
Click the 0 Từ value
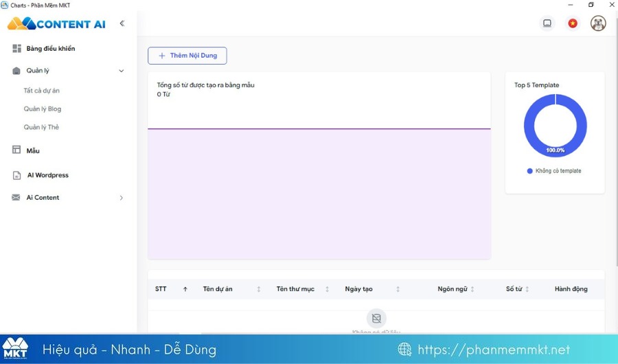163,94
